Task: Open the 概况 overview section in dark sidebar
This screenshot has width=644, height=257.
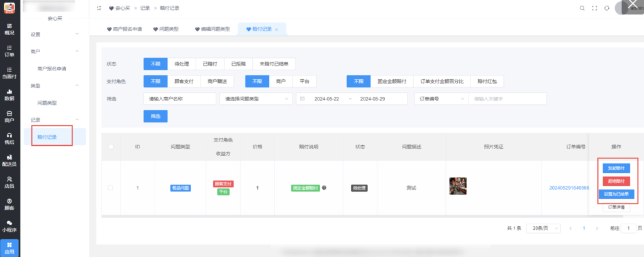Action: coord(9,29)
